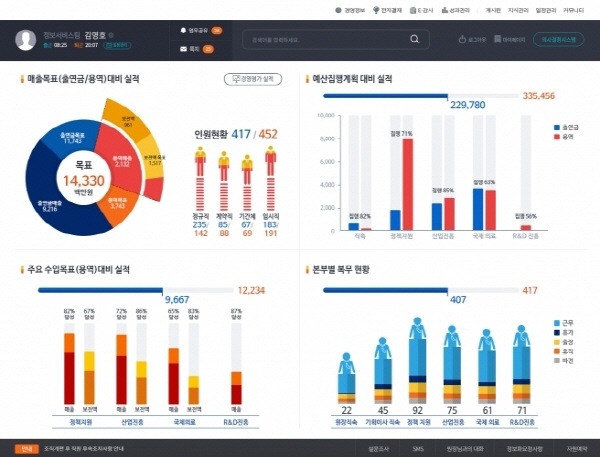600x457 pixels.
Task: Click the 정책 지원 person icon above 92
Action: coord(417,329)
